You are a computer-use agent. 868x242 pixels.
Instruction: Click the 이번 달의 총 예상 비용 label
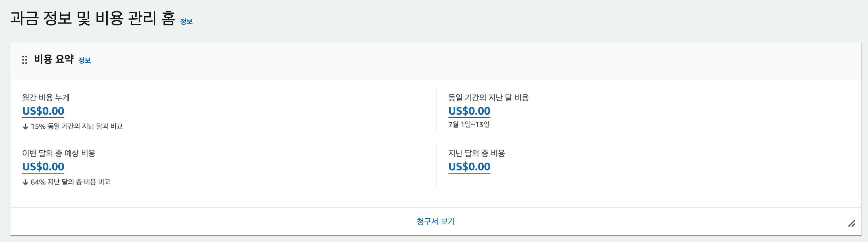point(59,153)
